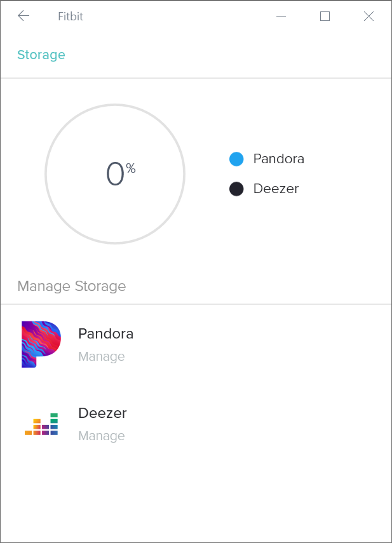
Task: Click Manage under Deezer
Action: tap(102, 436)
